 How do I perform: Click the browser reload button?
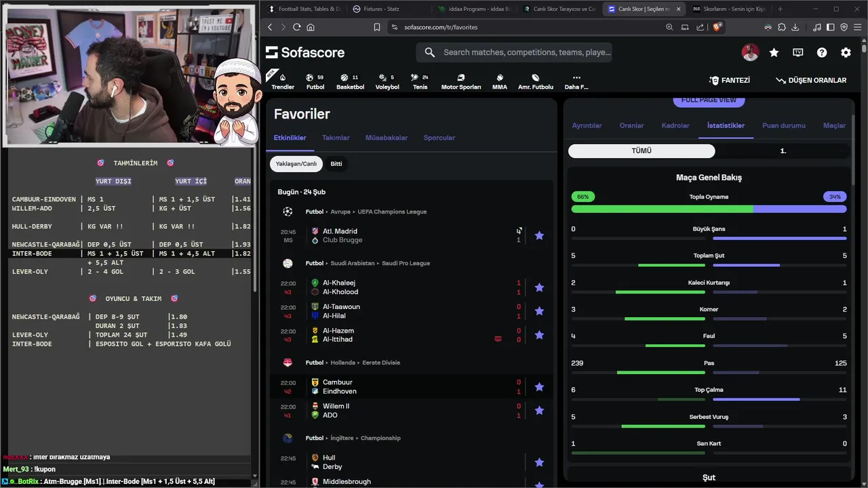[x=296, y=27]
